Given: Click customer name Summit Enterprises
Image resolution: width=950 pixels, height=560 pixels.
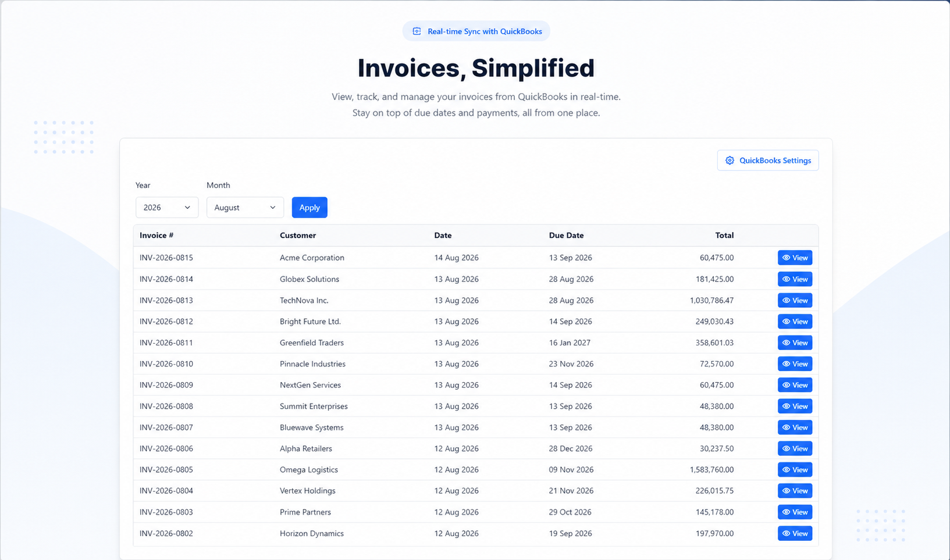Looking at the screenshot, I should coord(314,406).
